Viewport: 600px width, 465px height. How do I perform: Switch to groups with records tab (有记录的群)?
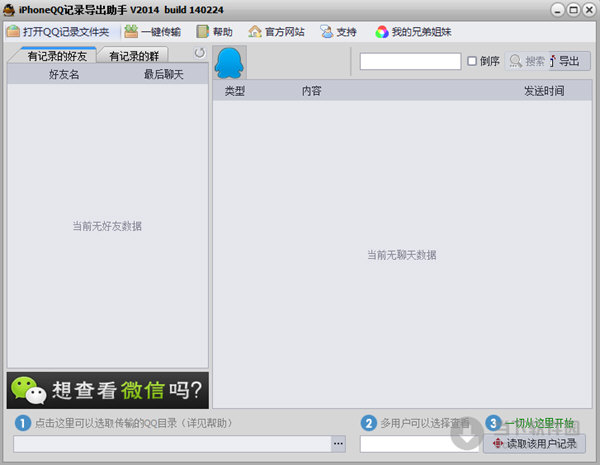click(x=134, y=56)
